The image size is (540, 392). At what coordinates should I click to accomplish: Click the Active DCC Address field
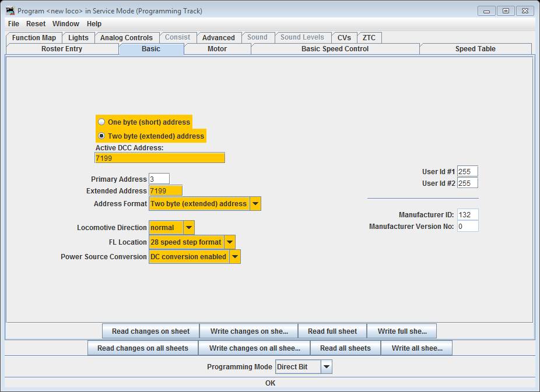pyautogui.click(x=160, y=158)
